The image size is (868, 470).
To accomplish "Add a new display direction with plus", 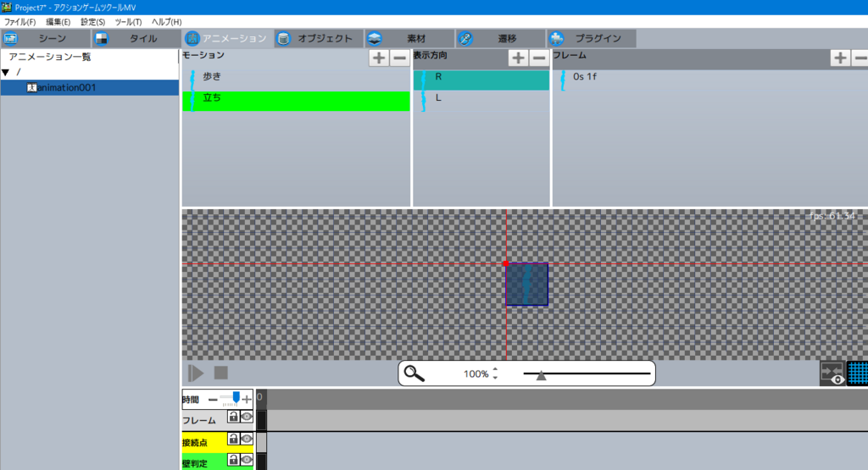I will point(518,58).
